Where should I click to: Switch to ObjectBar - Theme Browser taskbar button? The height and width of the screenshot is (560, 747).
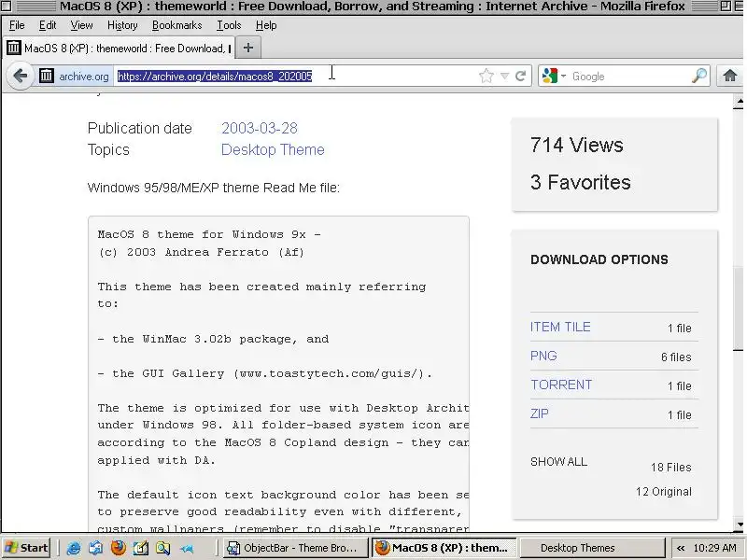click(295, 548)
